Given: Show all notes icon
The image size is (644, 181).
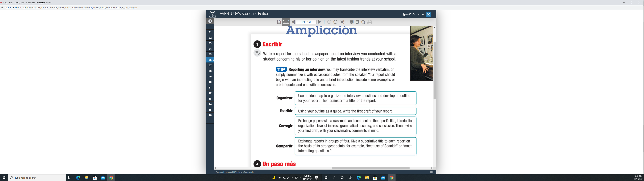Looking at the screenshot, I should coord(357,22).
